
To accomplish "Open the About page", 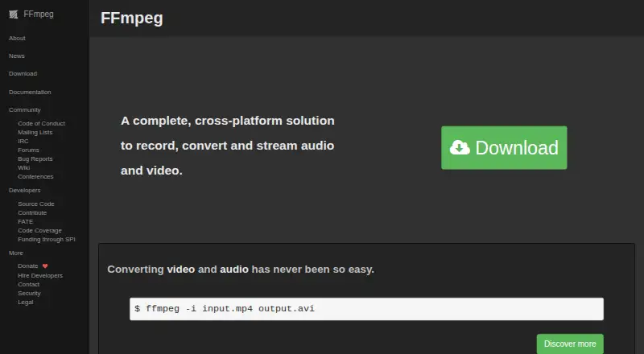I will [x=17, y=38].
